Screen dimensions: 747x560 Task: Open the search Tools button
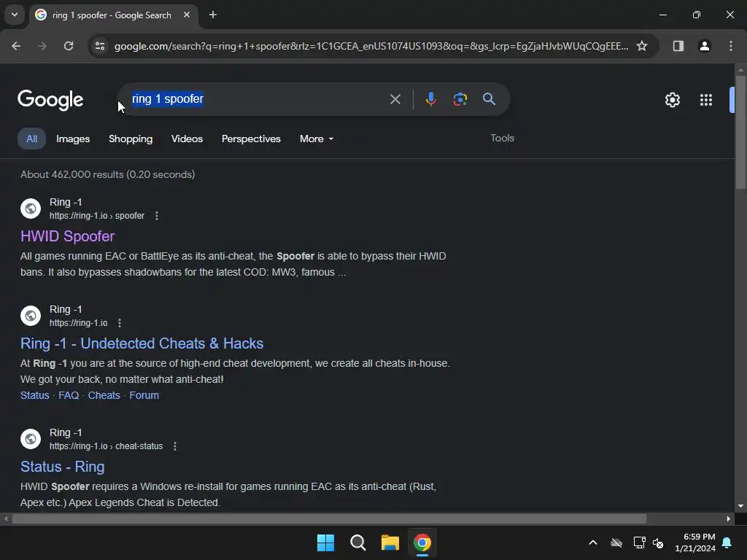pos(502,138)
